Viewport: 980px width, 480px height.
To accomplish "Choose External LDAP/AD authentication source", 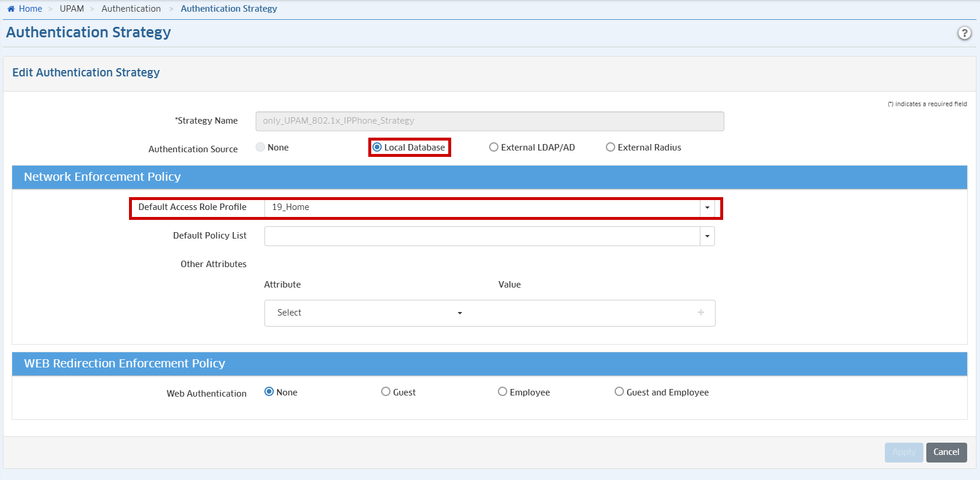I will (494, 148).
